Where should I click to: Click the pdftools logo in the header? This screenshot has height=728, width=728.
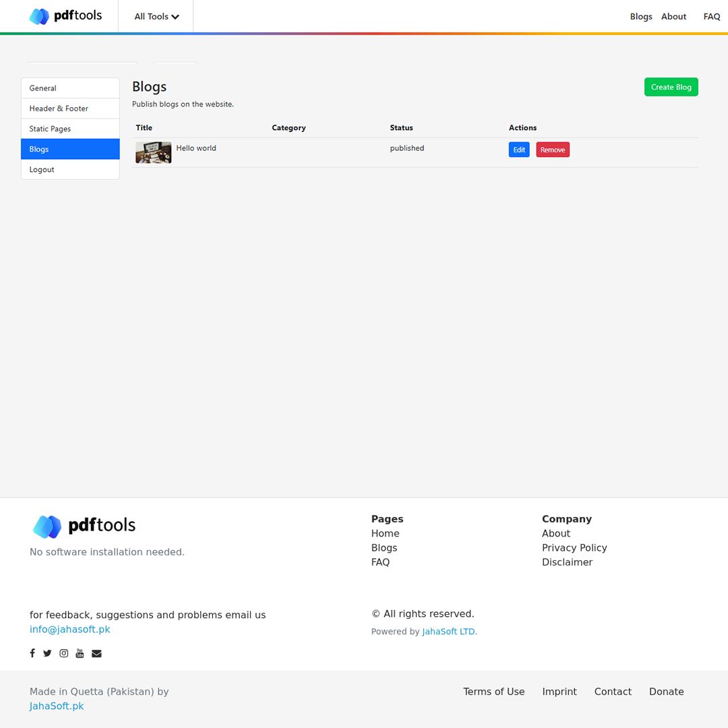65,16
